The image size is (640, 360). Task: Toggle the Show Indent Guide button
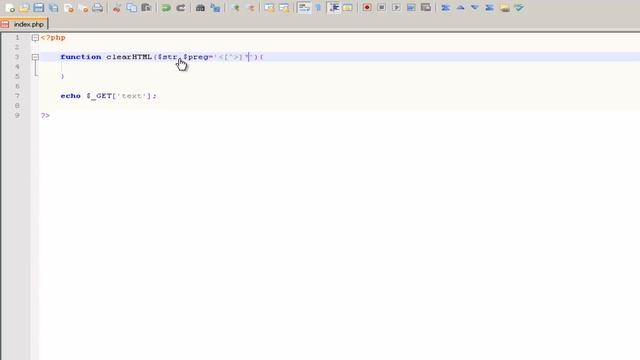click(x=333, y=8)
